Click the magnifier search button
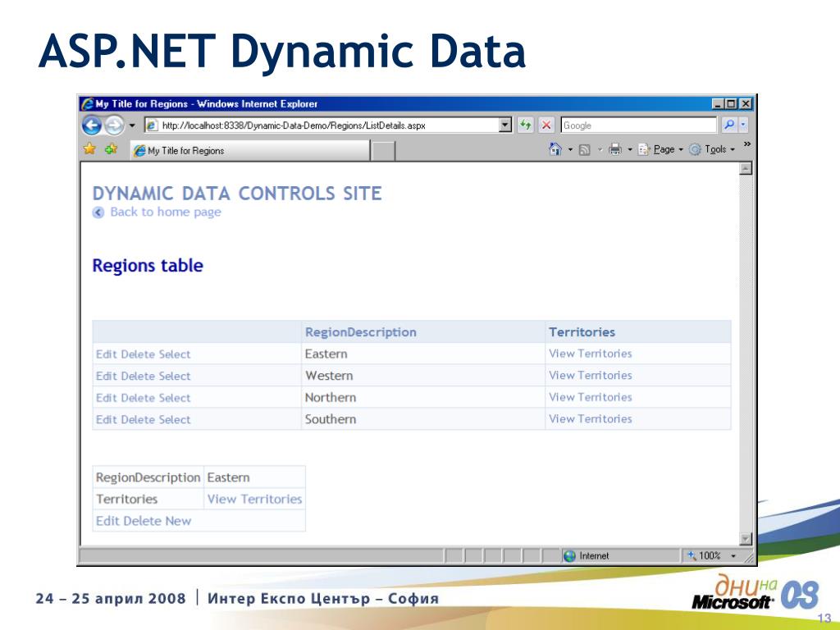Viewport: 840px width, 630px height. [x=728, y=125]
